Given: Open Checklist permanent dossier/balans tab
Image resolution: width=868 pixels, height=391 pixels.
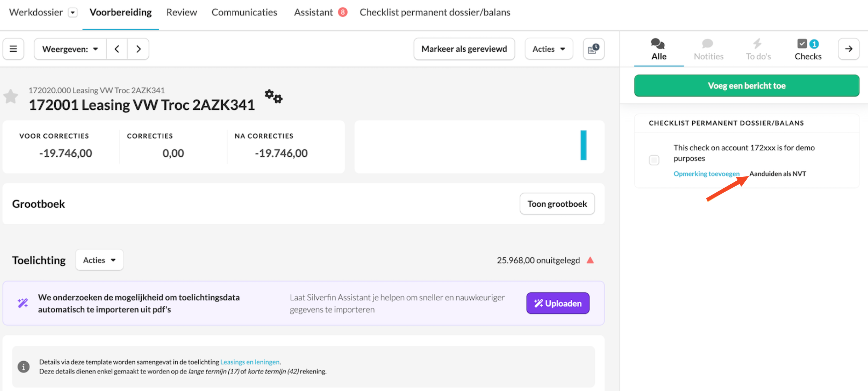Looking at the screenshot, I should (435, 12).
